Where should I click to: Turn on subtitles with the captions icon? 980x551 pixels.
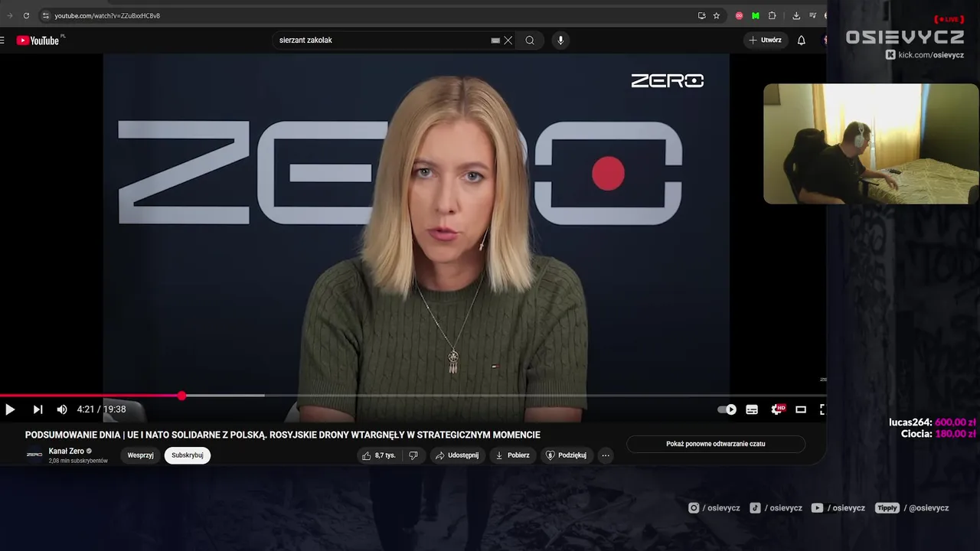click(752, 409)
